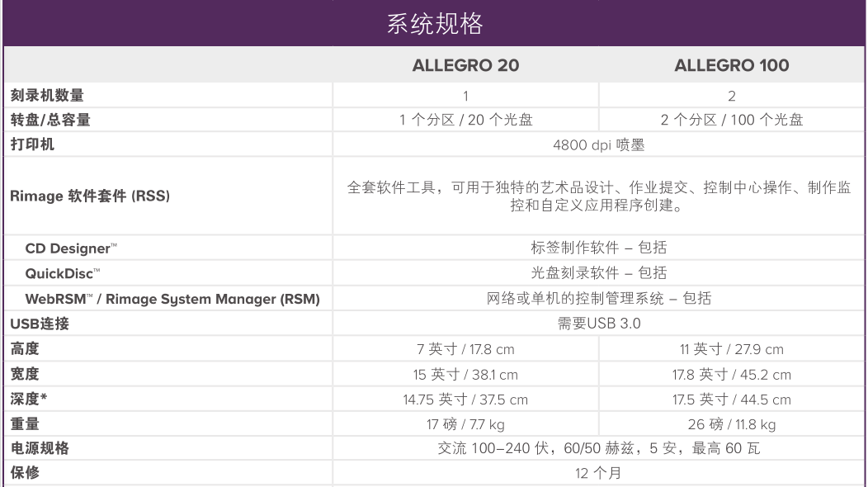Click the 光盘刻录软件 – 包括 cell
Image resolution: width=868 pixels, height=487 pixels.
[598, 272]
